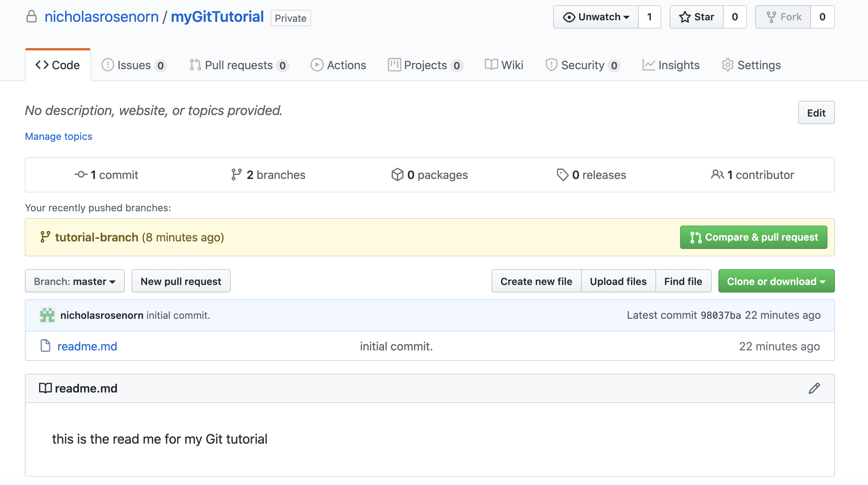The width and height of the screenshot is (868, 485).
Task: Click the branch icon beside 2 branches
Action: pos(236,174)
